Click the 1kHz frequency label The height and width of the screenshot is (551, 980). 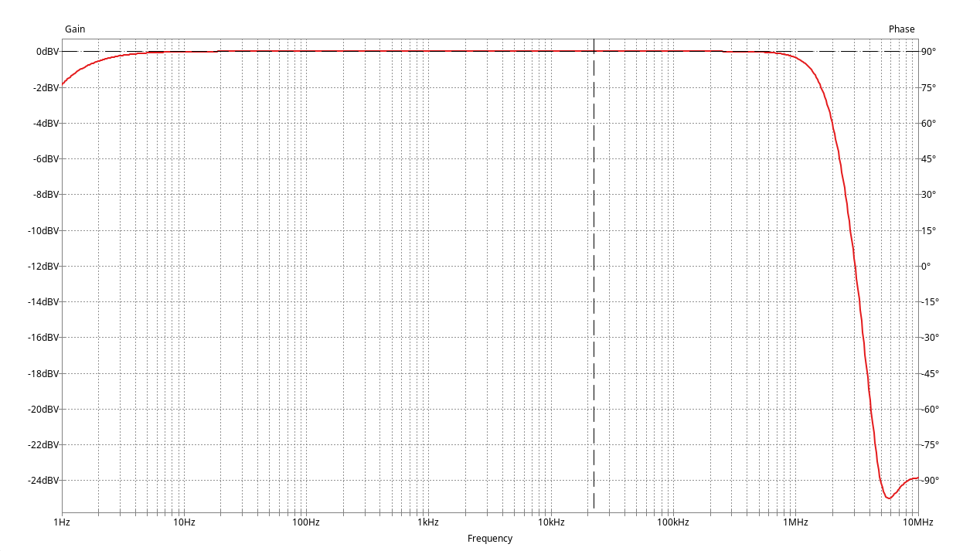click(x=428, y=522)
